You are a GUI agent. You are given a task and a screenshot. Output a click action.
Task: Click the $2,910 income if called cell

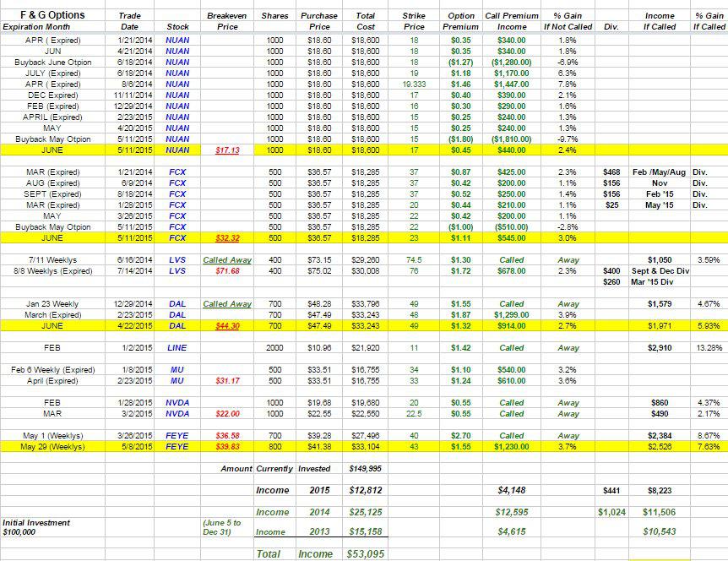pyautogui.click(x=660, y=347)
